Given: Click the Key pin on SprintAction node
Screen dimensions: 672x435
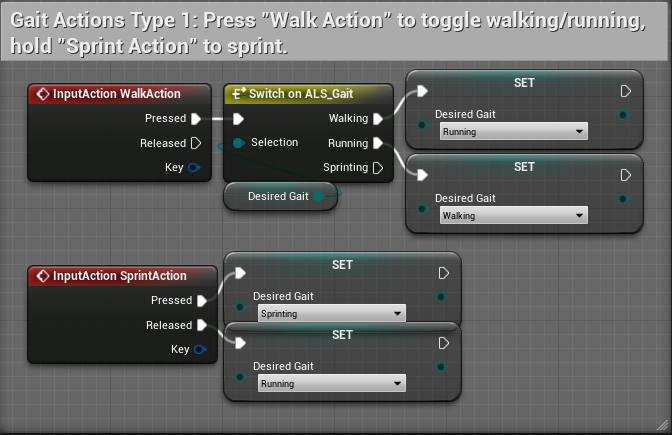Looking at the screenshot, I should pos(200,349).
